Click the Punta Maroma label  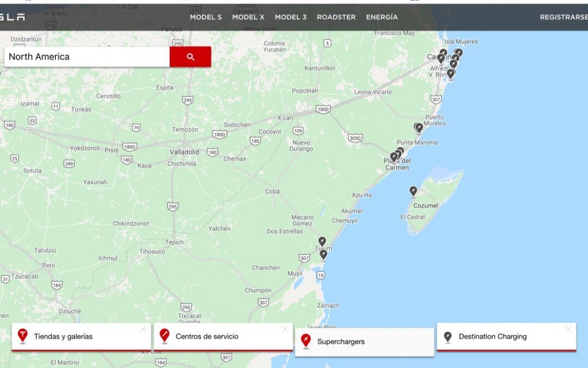(x=417, y=143)
